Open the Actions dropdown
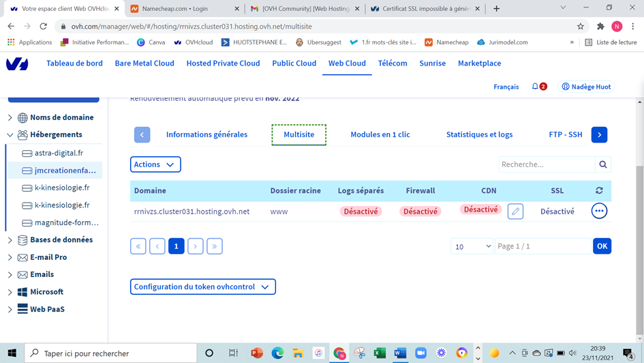This screenshot has height=363, width=644. click(x=155, y=164)
